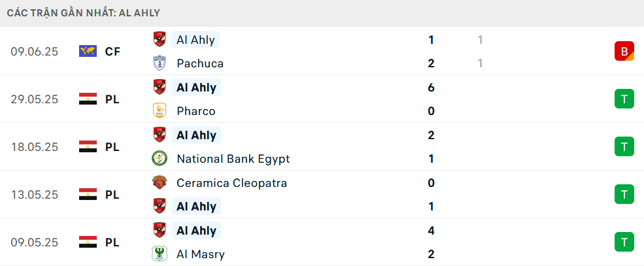Click the Al Masry club crest
Viewport: 644px width, 266px height.
(x=159, y=254)
